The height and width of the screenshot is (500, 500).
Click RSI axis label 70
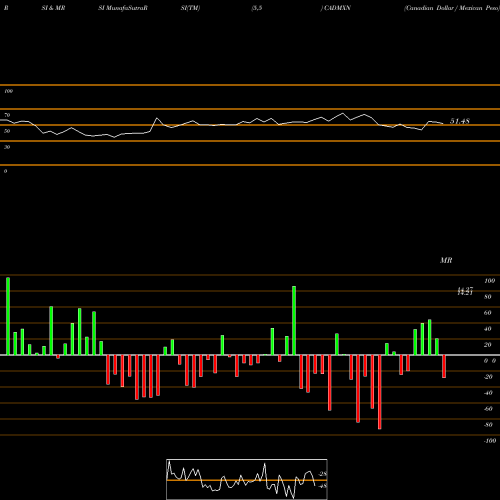pyautogui.click(x=7, y=115)
